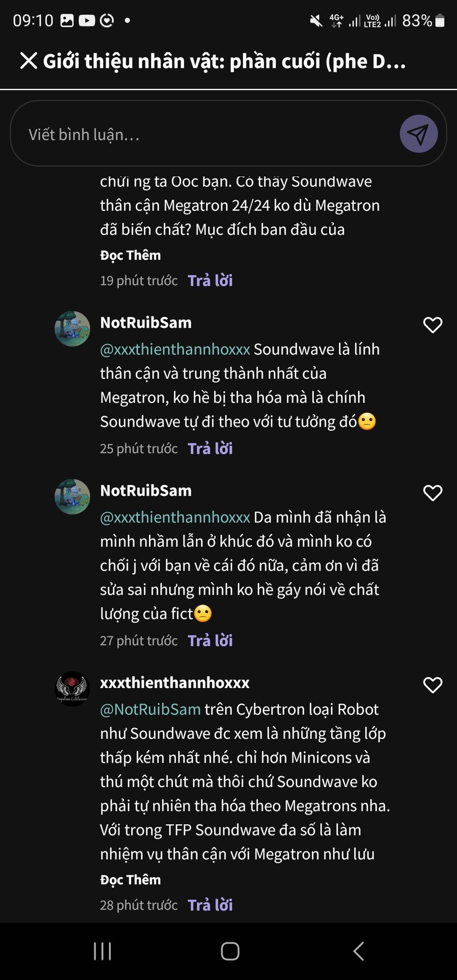Open Android recent apps button
The height and width of the screenshot is (980, 457).
pyautogui.click(x=103, y=951)
